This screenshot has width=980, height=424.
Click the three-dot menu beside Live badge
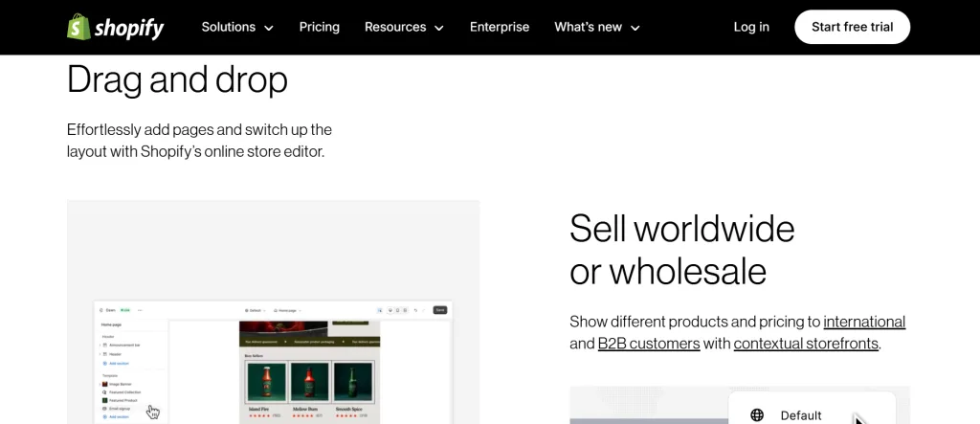pos(140,310)
